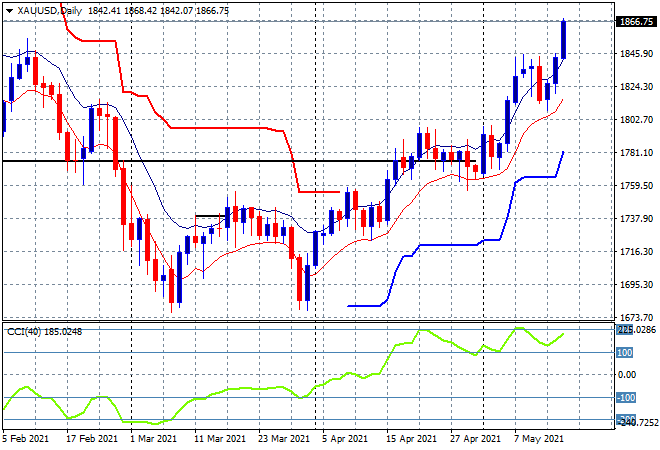Select the latest tall blue candlestick
This screenshot has width=660, height=450.
tap(564, 39)
